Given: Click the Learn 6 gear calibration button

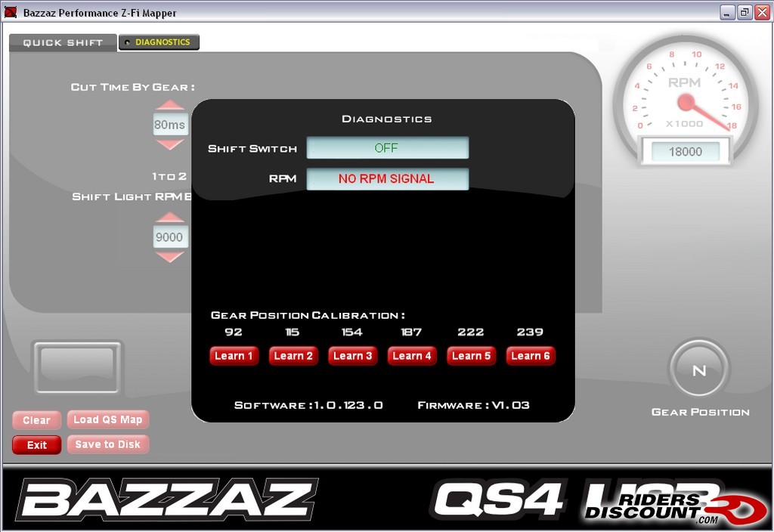Looking at the screenshot, I should [530, 356].
